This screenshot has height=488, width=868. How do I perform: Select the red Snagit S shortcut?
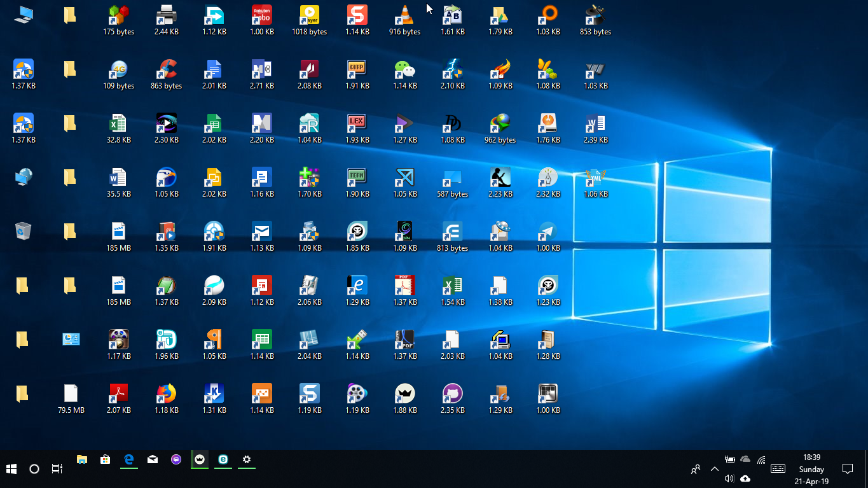tap(357, 15)
